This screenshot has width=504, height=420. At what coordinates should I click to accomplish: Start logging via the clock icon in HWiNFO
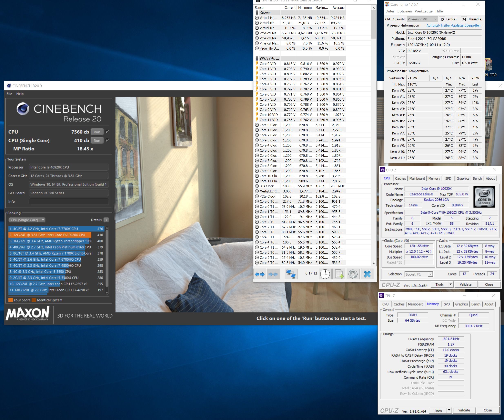[x=325, y=274]
